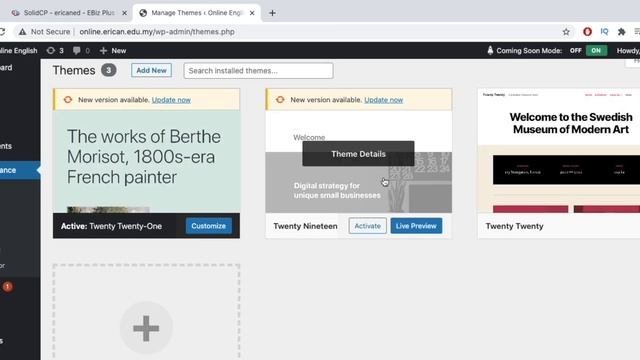
Task: Update Twenty Twenty-One via Update now
Action: coord(171,100)
